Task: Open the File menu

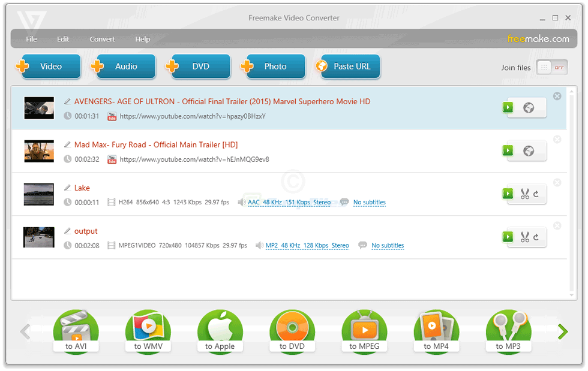Action: pyautogui.click(x=31, y=39)
